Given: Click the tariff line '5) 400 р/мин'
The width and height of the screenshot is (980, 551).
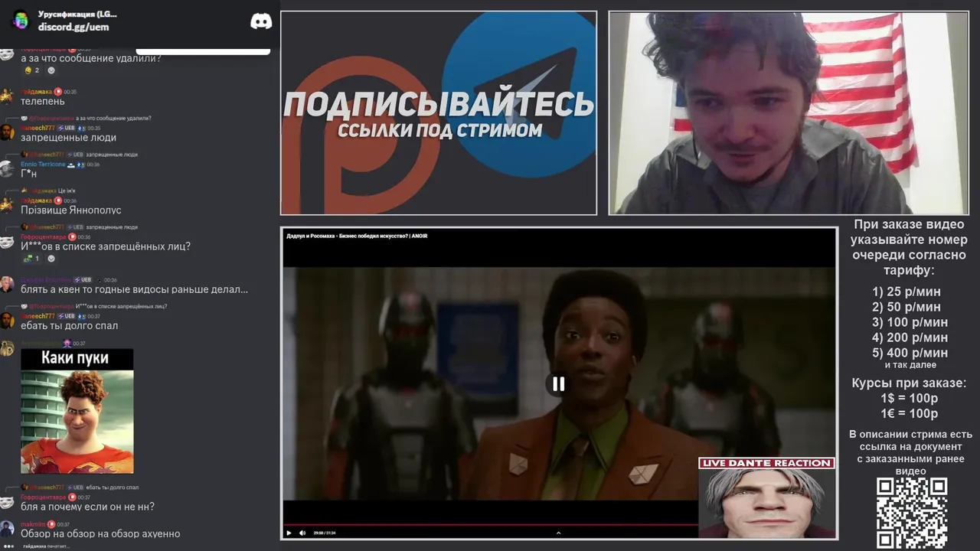Looking at the screenshot, I should click(x=910, y=353).
